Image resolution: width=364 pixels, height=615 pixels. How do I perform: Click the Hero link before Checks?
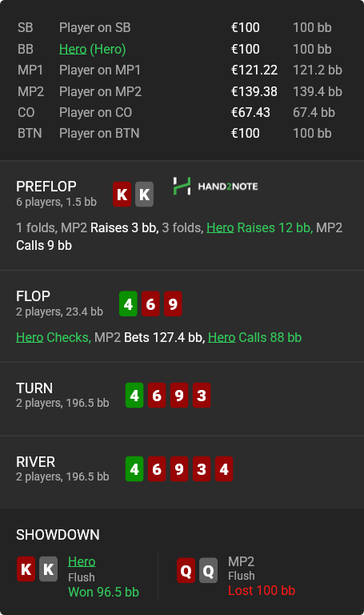pyautogui.click(x=30, y=337)
